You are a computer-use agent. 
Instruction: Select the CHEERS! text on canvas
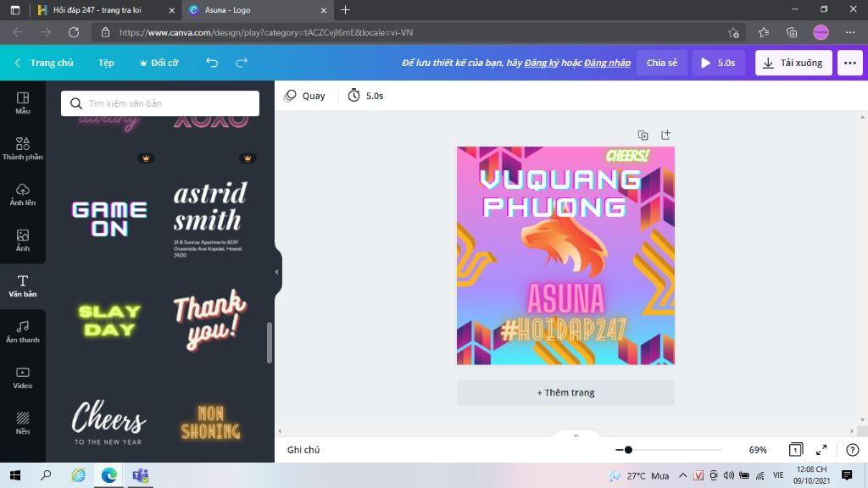click(626, 156)
